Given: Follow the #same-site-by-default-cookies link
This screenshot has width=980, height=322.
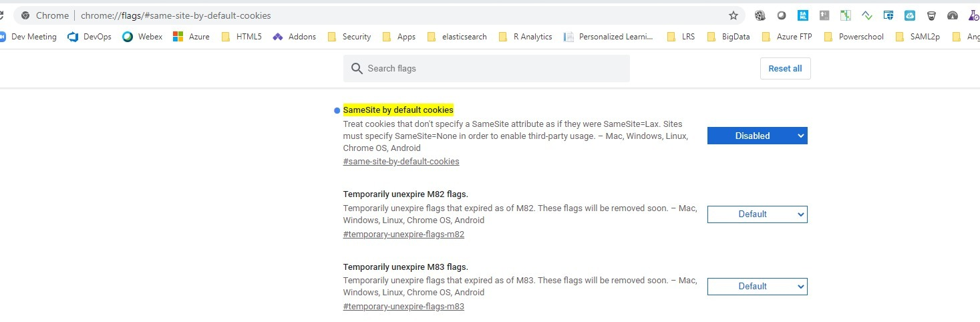Looking at the screenshot, I should click(401, 161).
